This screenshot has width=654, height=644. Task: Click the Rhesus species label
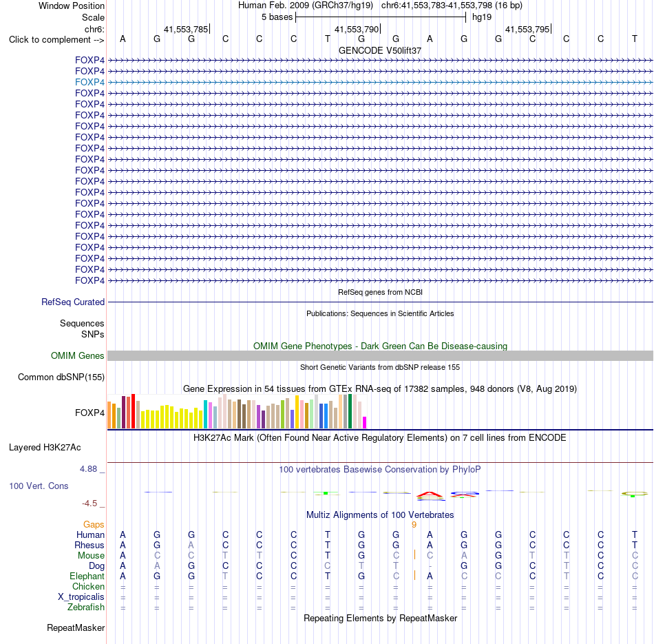point(89,546)
